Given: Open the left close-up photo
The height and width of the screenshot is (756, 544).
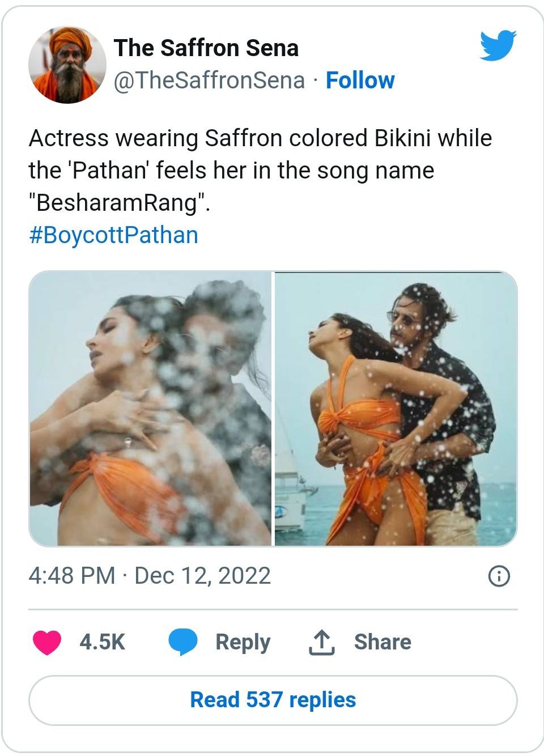Looking at the screenshot, I should tap(151, 409).
